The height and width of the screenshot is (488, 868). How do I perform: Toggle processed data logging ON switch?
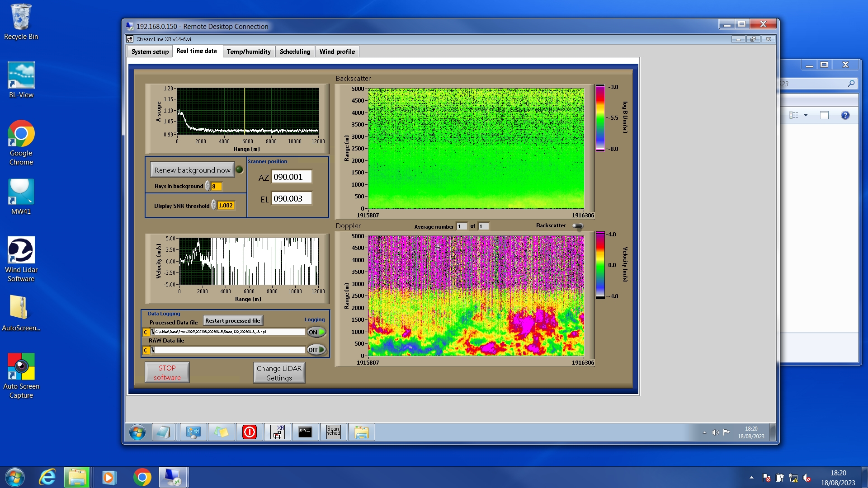point(316,332)
